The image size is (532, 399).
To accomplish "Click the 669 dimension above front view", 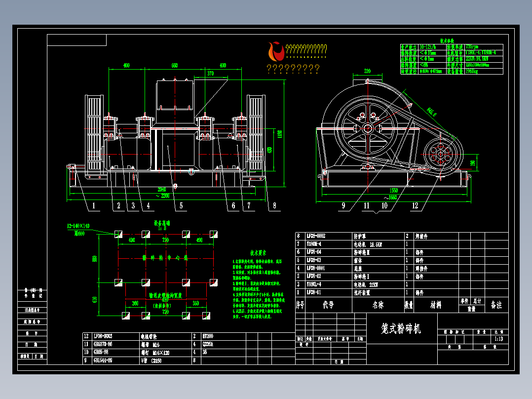I will click(174, 65).
